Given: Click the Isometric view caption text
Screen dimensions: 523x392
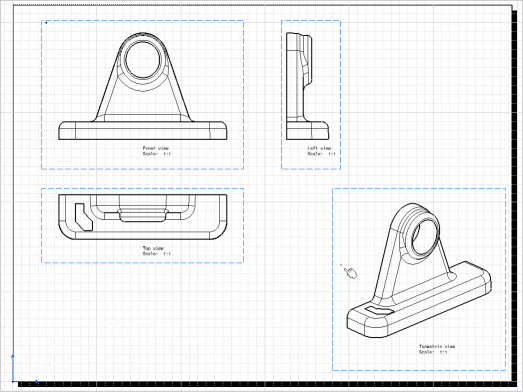Looking at the screenshot, I should tap(437, 346).
